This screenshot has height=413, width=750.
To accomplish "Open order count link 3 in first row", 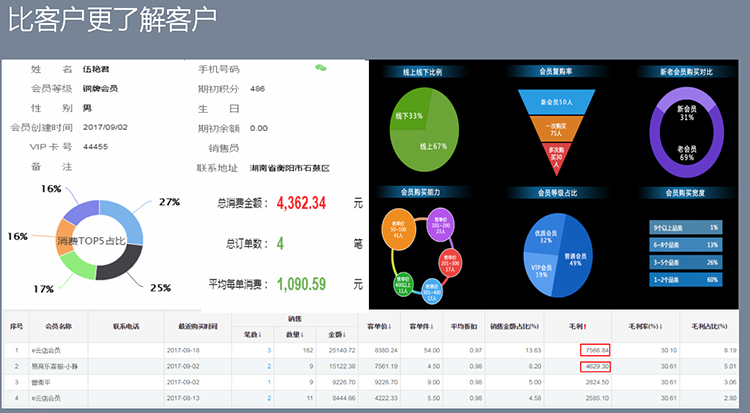I will tap(269, 350).
